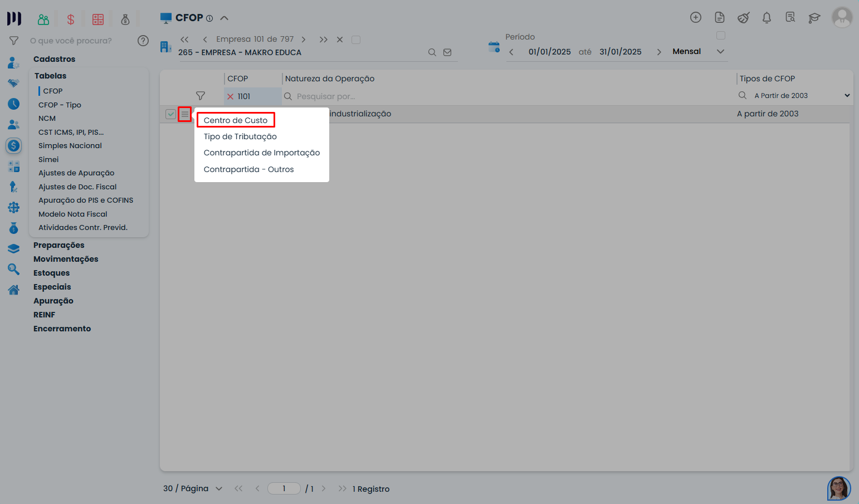This screenshot has height=504, width=859.
Task: Click the graduation cap training icon
Action: point(814,18)
